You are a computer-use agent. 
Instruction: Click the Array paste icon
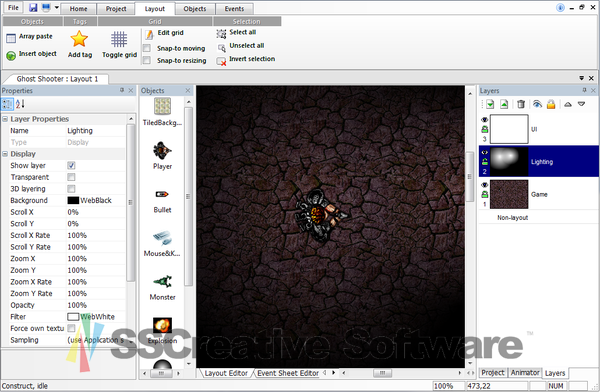tap(11, 38)
